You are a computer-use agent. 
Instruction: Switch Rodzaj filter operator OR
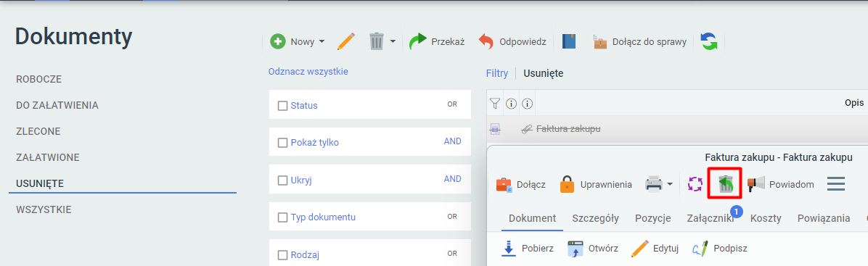[452, 253]
